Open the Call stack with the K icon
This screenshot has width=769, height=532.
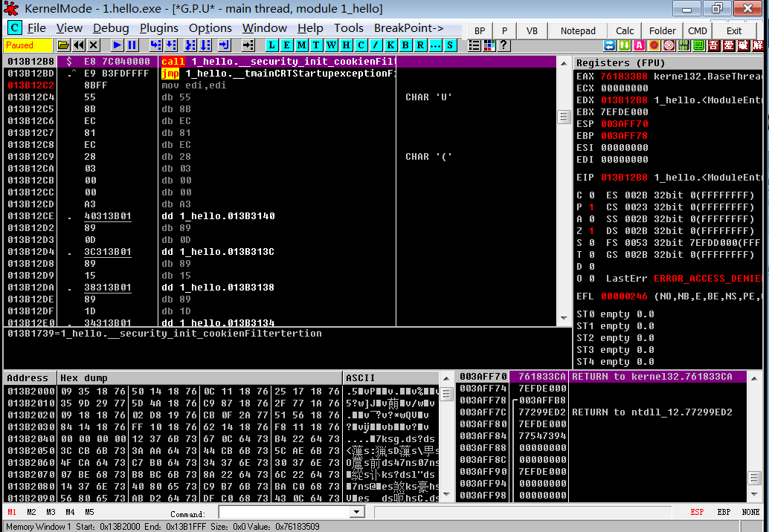(390, 45)
